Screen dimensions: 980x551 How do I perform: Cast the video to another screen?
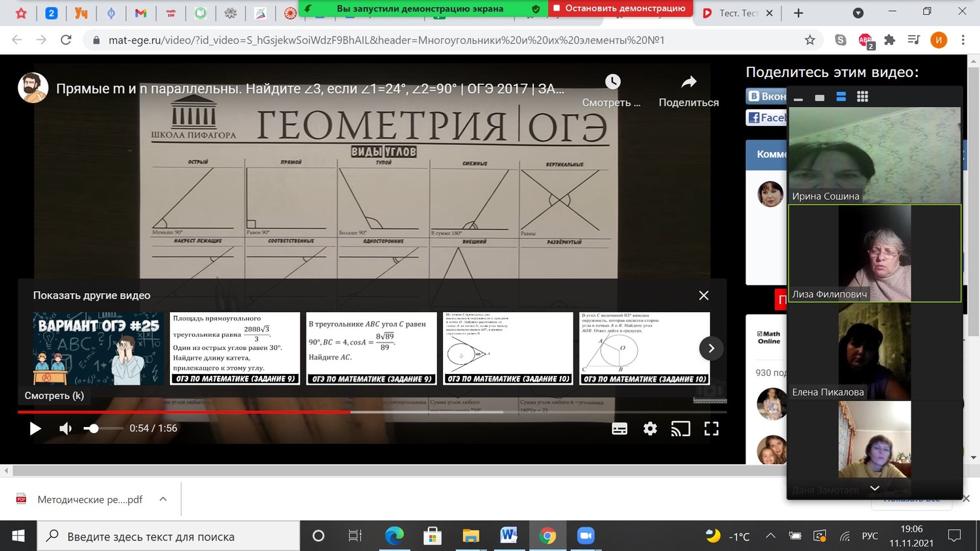(x=681, y=428)
